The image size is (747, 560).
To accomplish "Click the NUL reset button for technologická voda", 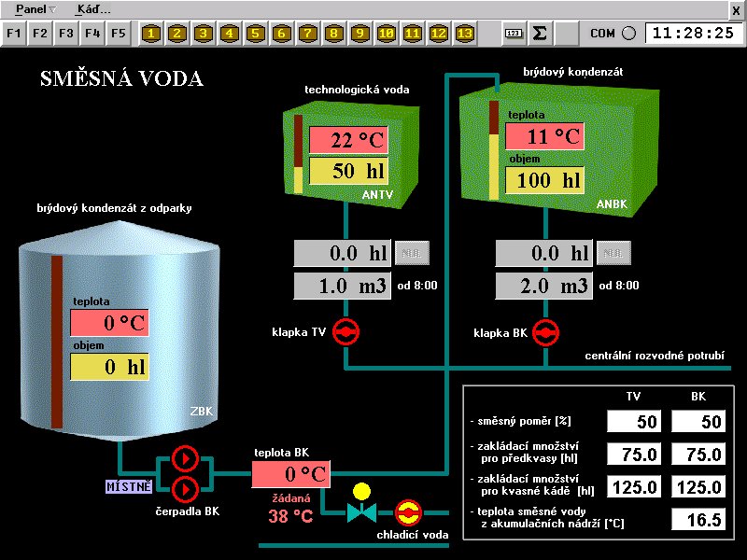I will 409,253.
